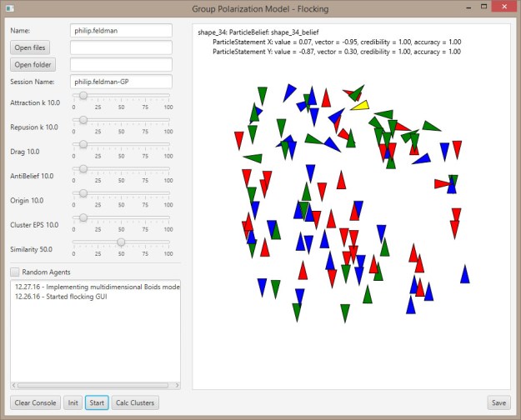
Task: Click the yellow triangle agent in canvas
Action: point(360,106)
